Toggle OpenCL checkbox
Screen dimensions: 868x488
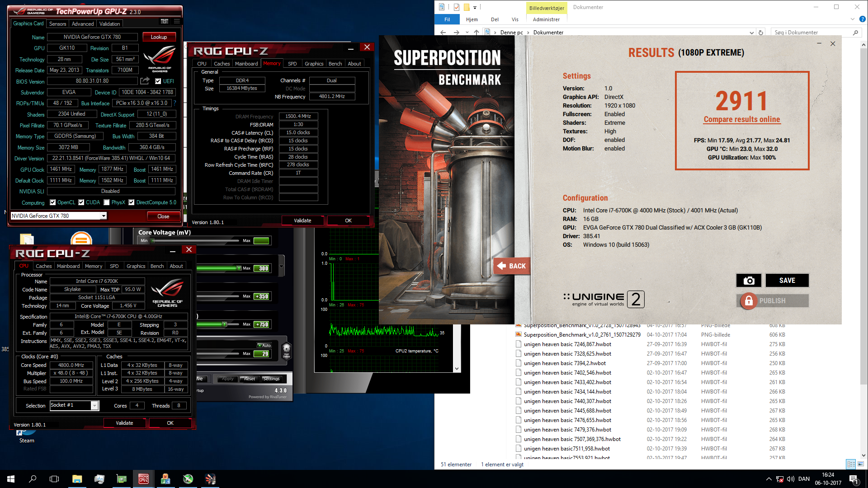click(x=52, y=202)
